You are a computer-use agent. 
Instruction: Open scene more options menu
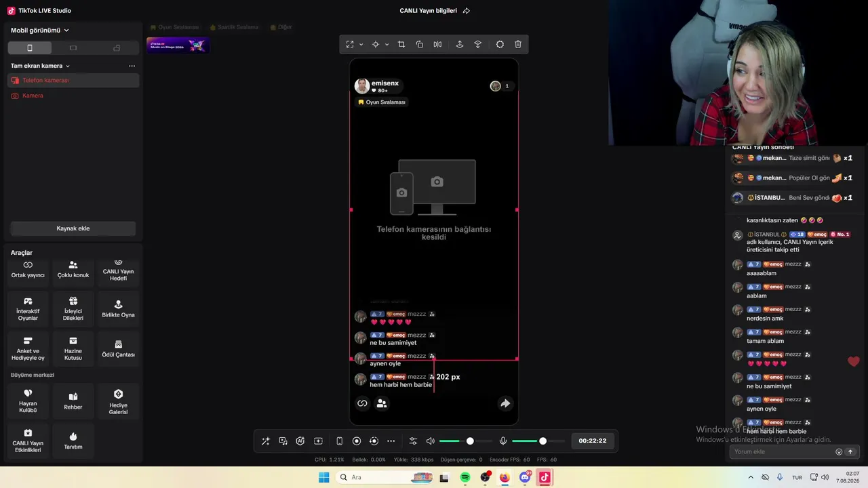(x=132, y=66)
